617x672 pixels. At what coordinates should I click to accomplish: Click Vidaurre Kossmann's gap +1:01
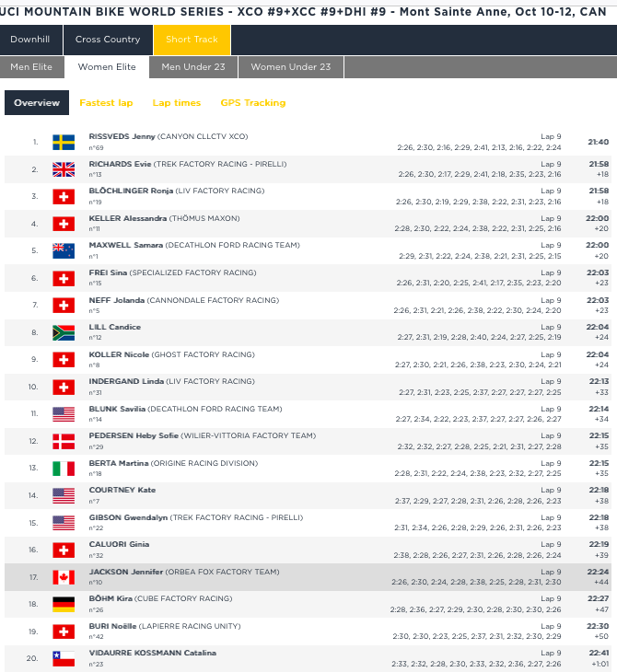[599, 664]
